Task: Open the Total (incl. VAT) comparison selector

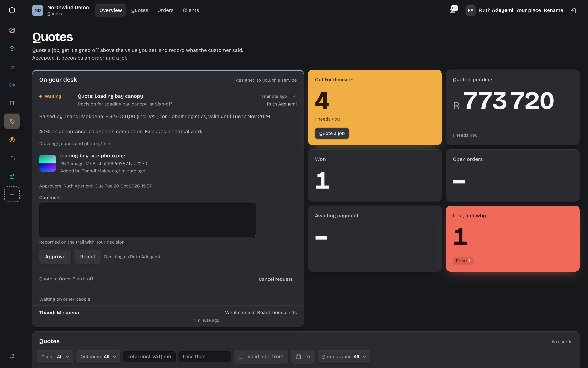Action: [x=149, y=357]
